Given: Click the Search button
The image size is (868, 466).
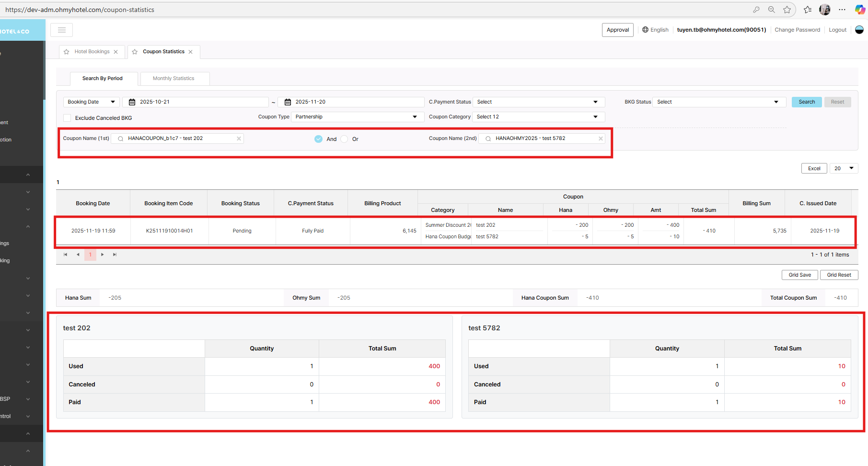Looking at the screenshot, I should [x=807, y=102].
